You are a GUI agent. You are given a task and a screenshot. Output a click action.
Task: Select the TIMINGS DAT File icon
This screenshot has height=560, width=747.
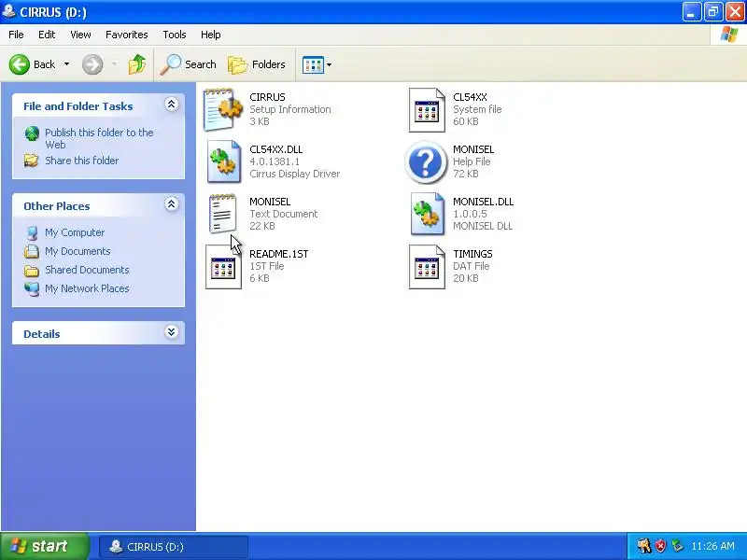click(x=427, y=267)
